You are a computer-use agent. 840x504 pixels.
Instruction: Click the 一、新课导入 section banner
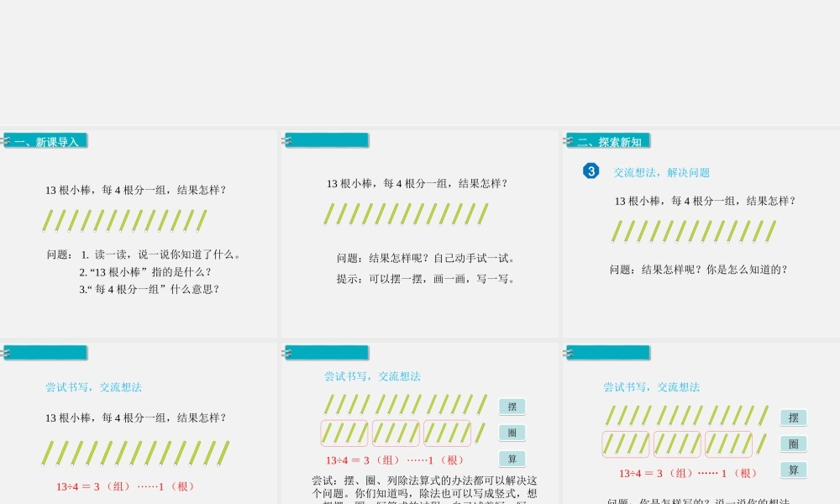point(46,141)
